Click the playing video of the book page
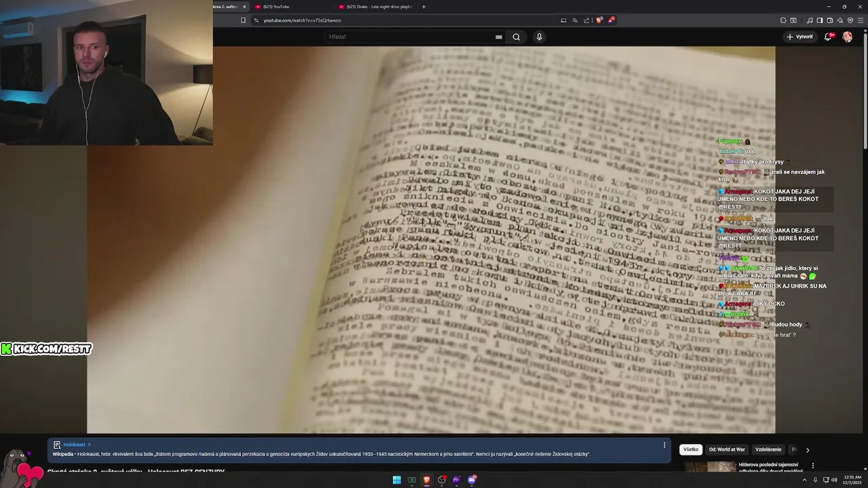 431,239
